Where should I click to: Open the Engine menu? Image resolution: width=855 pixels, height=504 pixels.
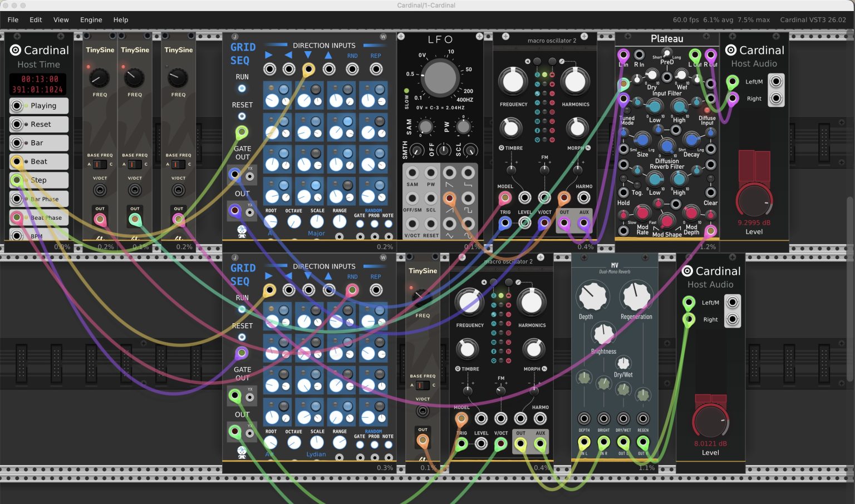click(91, 19)
